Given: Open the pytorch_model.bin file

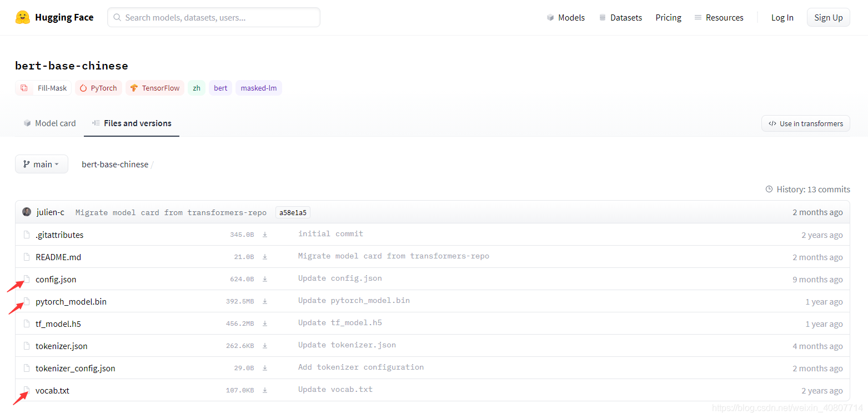Looking at the screenshot, I should [x=71, y=301].
